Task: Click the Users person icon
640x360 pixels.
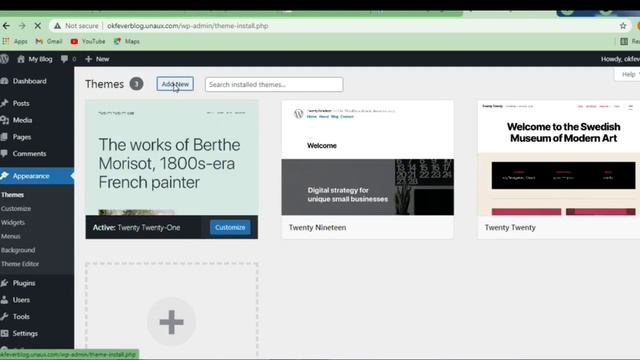Action: pyautogui.click(x=4, y=300)
